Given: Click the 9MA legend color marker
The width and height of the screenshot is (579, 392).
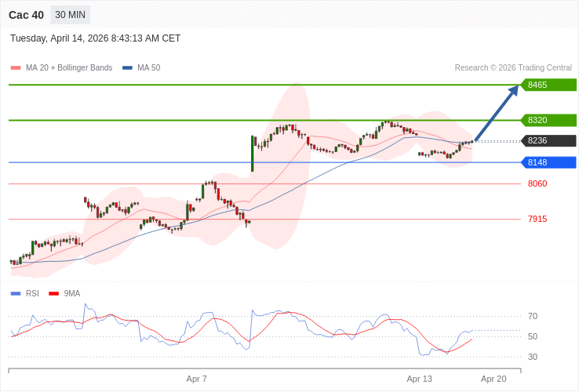Looking at the screenshot, I should 53,294.
